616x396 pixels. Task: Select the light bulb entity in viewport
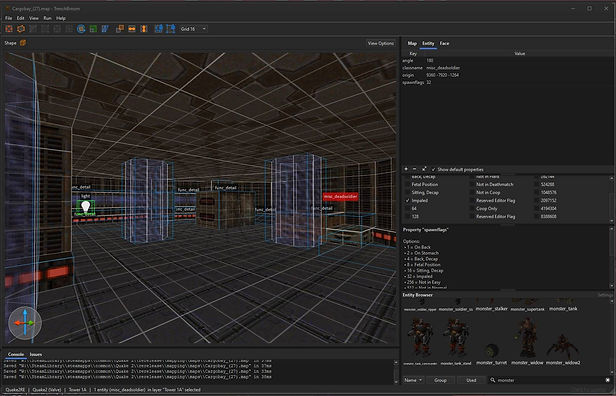click(x=85, y=206)
